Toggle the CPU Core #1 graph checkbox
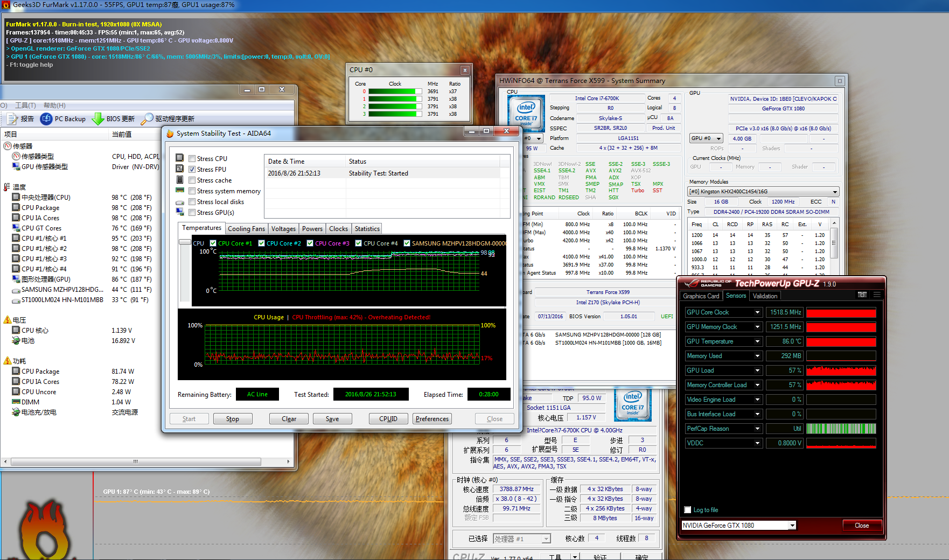 (x=213, y=243)
